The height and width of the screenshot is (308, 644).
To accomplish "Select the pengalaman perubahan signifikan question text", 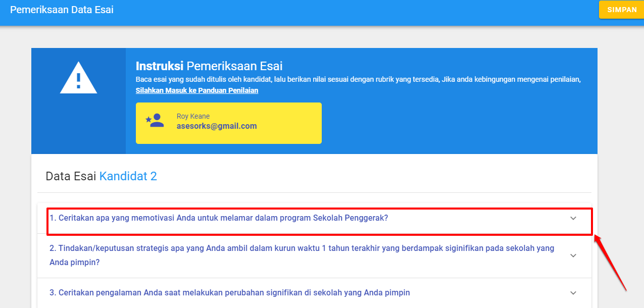I will pos(229,292).
